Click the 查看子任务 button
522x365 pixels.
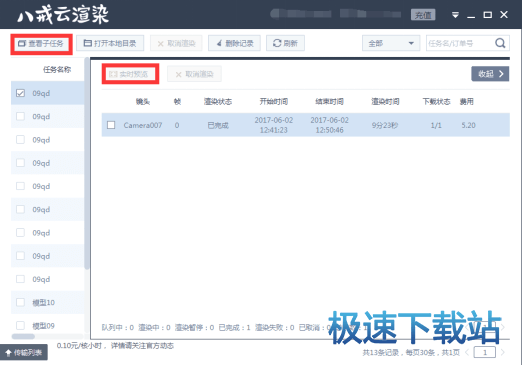click(x=41, y=44)
